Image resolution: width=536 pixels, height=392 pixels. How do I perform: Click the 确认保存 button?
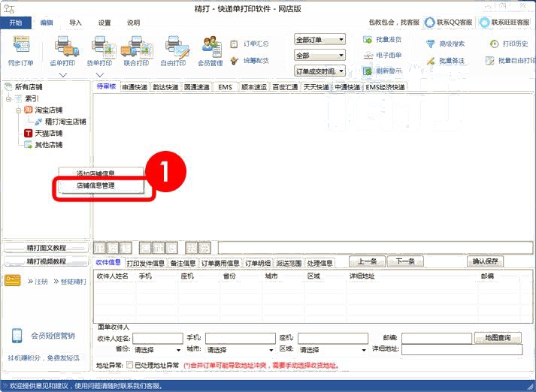pyautogui.click(x=485, y=261)
